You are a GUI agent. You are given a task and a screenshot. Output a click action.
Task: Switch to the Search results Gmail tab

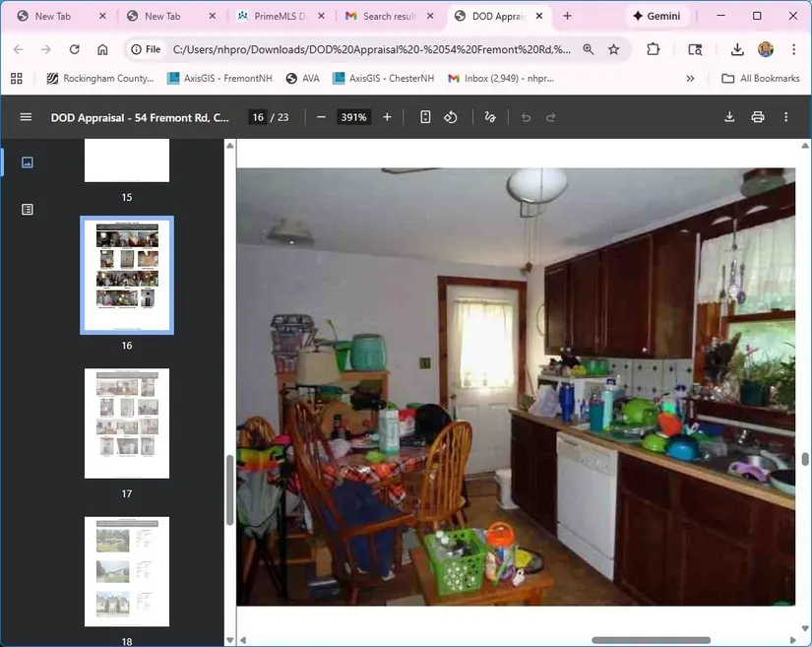(388, 17)
